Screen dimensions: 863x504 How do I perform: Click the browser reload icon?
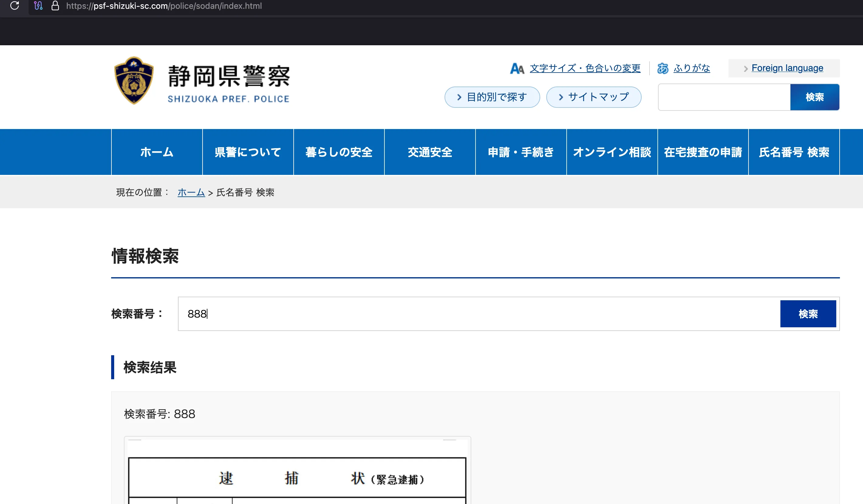pyautogui.click(x=15, y=5)
